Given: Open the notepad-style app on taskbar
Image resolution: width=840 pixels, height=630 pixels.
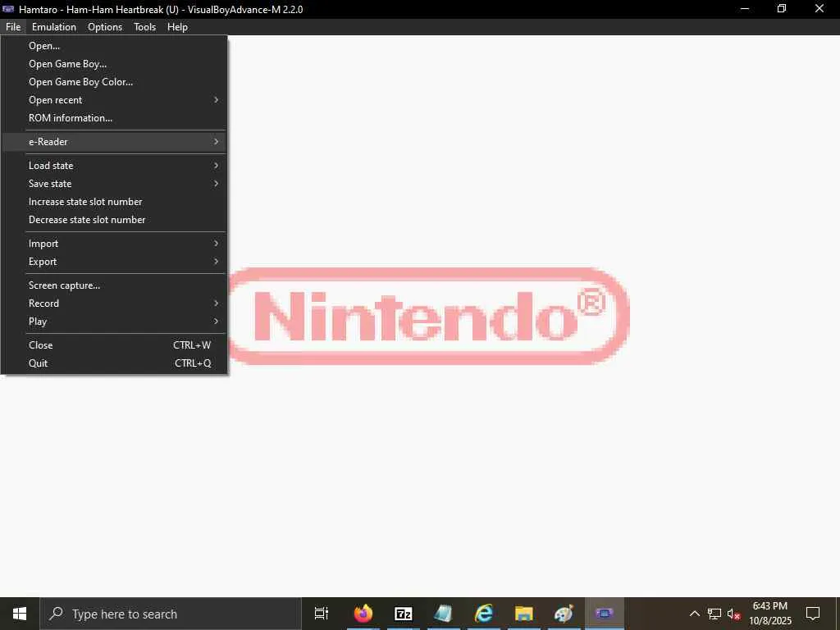Looking at the screenshot, I should point(444,614).
